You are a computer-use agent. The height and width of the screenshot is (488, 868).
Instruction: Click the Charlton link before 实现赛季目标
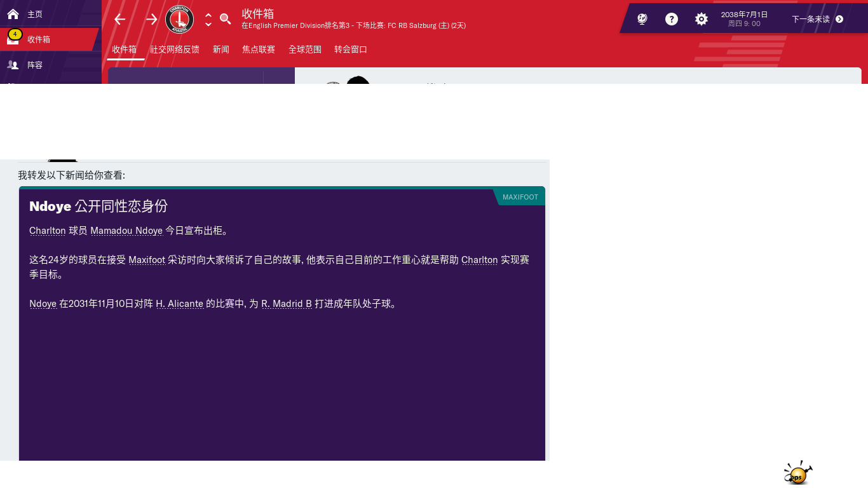click(480, 260)
